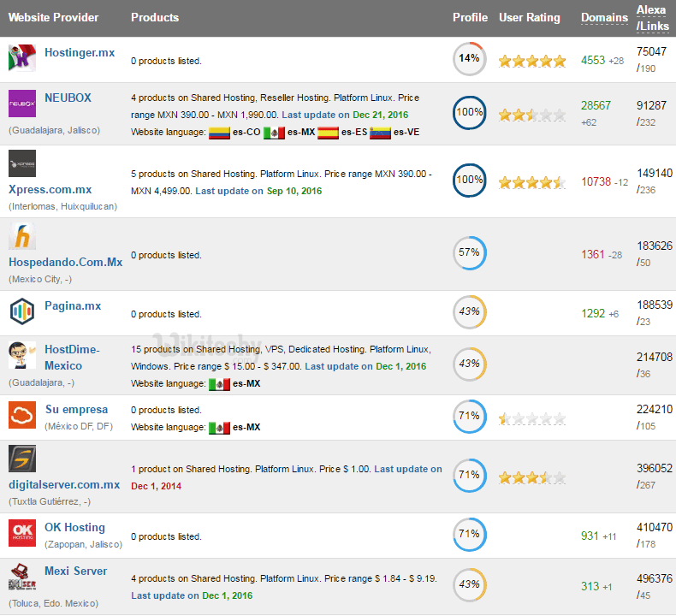Click the NEUBOX 100% profile circle
Image resolution: width=676 pixels, height=616 pixels.
pos(469,113)
